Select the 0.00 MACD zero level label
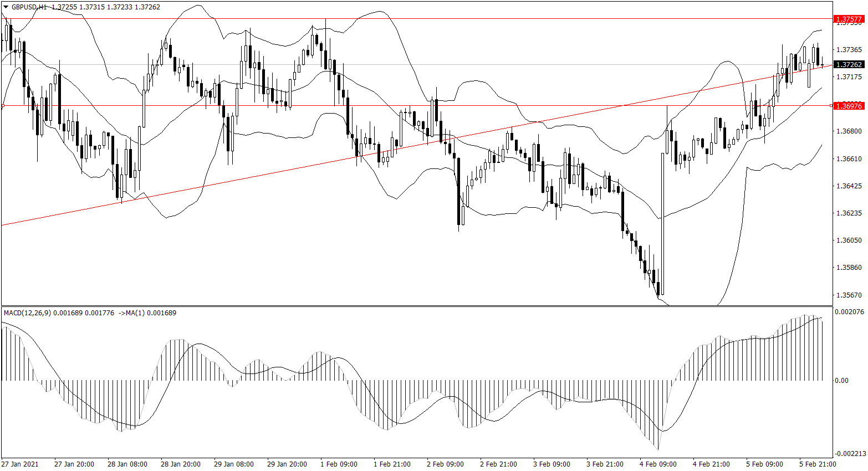 [841, 381]
